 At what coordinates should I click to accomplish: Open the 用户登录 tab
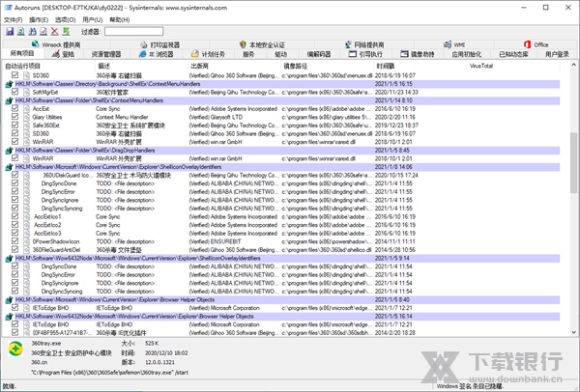557,54
